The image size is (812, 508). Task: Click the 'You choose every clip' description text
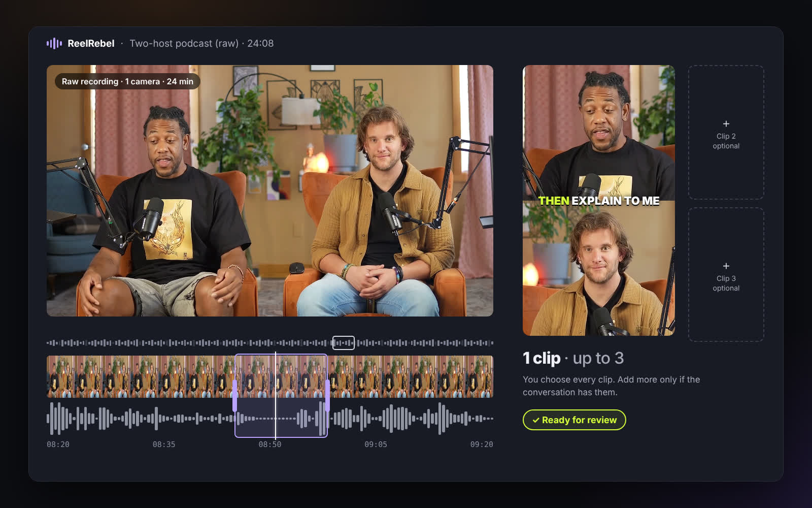tap(612, 386)
